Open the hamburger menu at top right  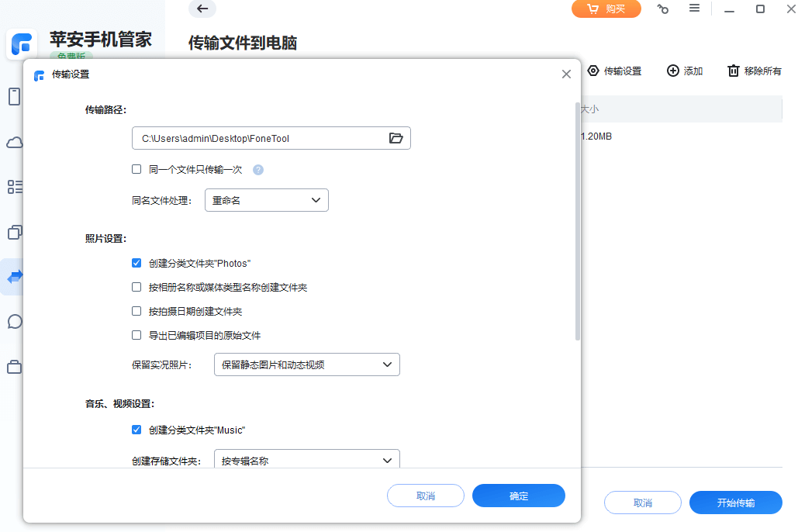click(695, 9)
